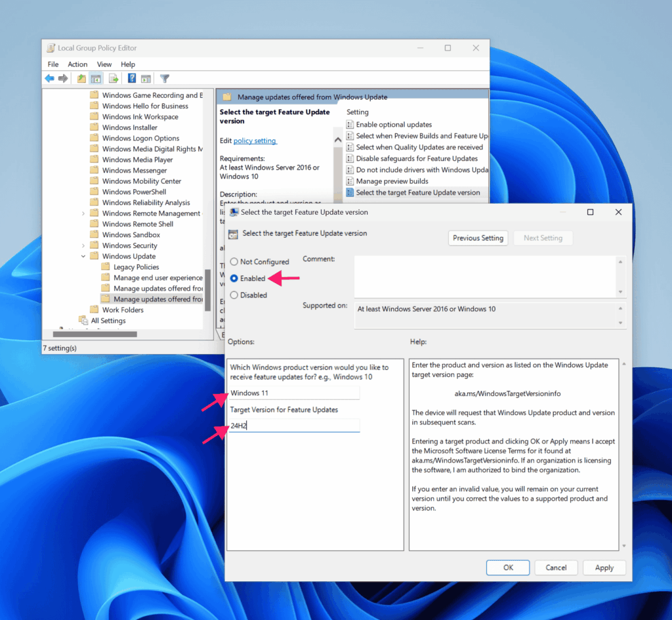Click the Windows PowerShell folder icon
The height and width of the screenshot is (620, 672).
point(94,192)
